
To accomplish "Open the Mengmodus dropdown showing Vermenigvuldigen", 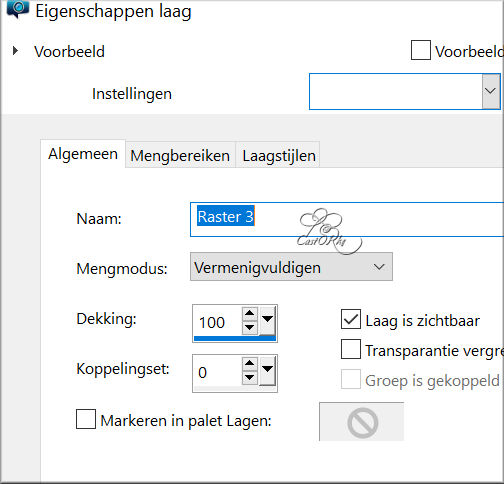I will coord(291,267).
